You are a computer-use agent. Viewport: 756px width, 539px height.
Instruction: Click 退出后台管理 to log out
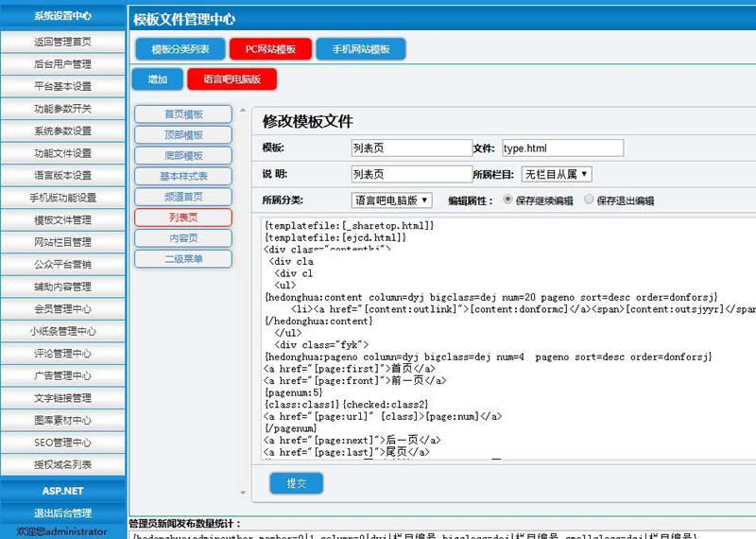[x=62, y=513]
